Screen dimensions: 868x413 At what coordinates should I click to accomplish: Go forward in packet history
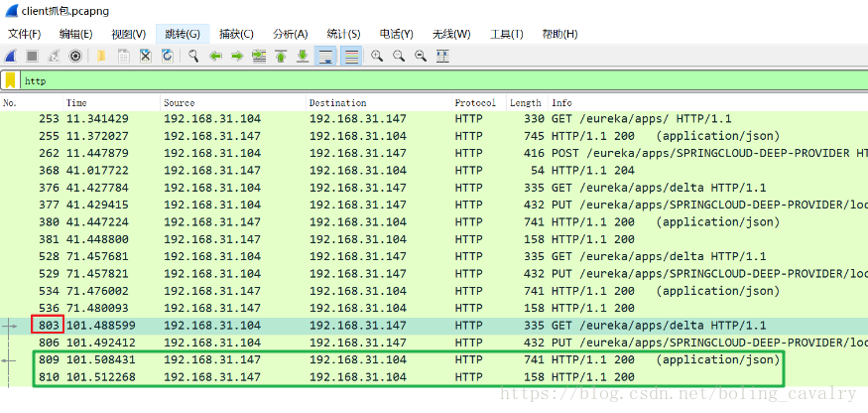point(237,56)
